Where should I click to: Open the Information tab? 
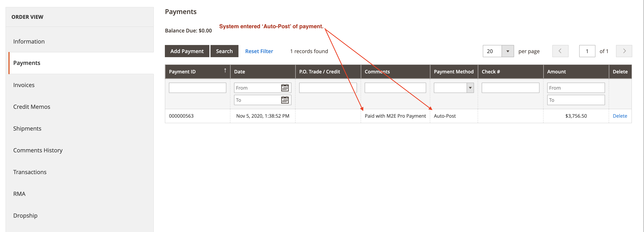[29, 42]
